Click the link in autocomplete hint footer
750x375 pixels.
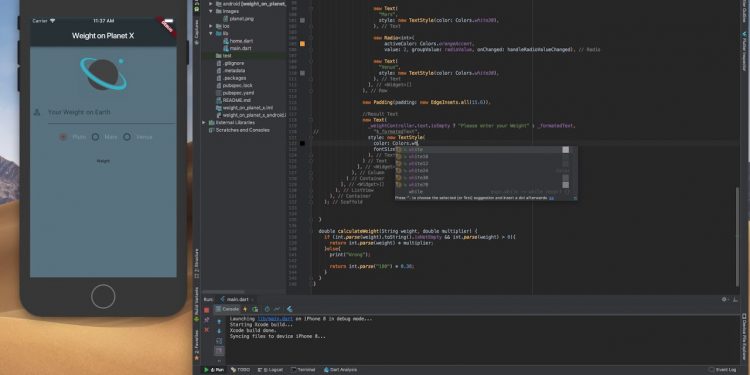[x=551, y=198]
